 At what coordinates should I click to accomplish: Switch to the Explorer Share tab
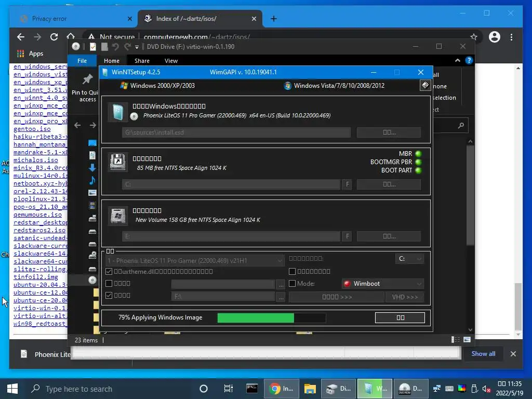142,61
